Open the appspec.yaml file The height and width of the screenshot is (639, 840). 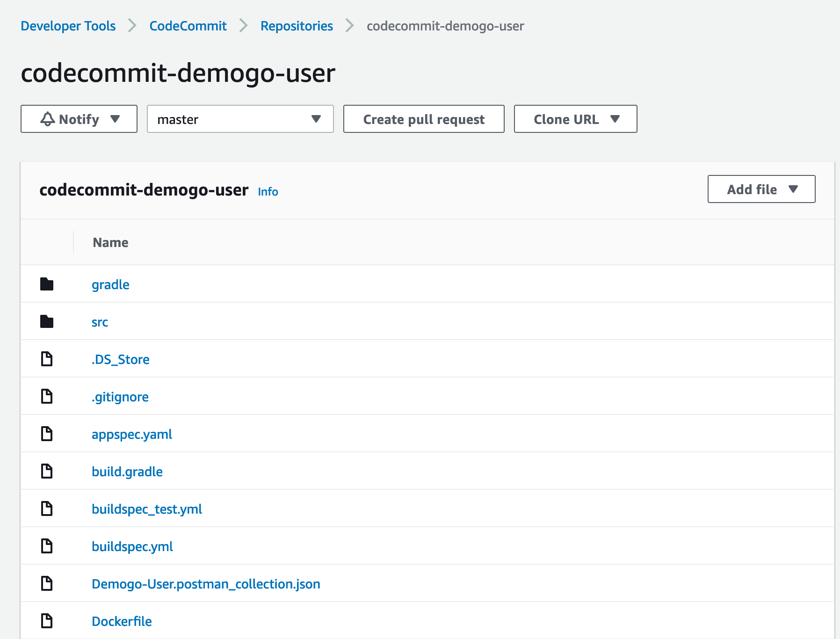coord(132,434)
